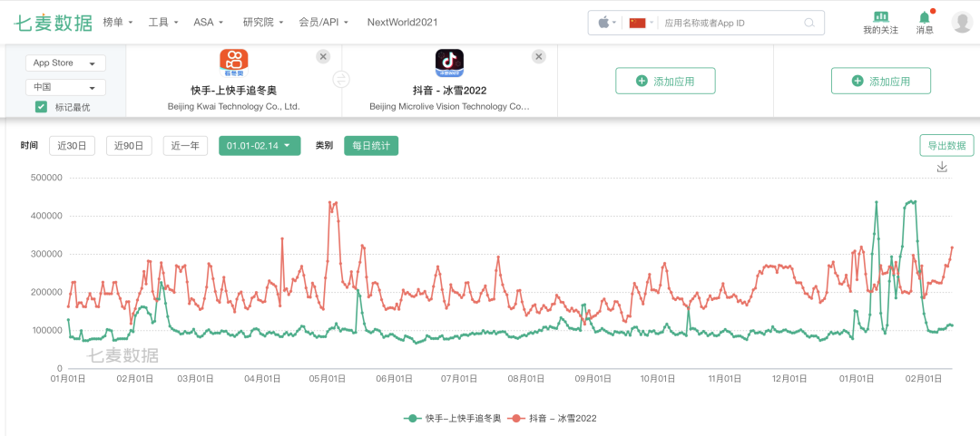Remove 抖音 app from comparison
The image size is (980, 436).
tap(538, 56)
